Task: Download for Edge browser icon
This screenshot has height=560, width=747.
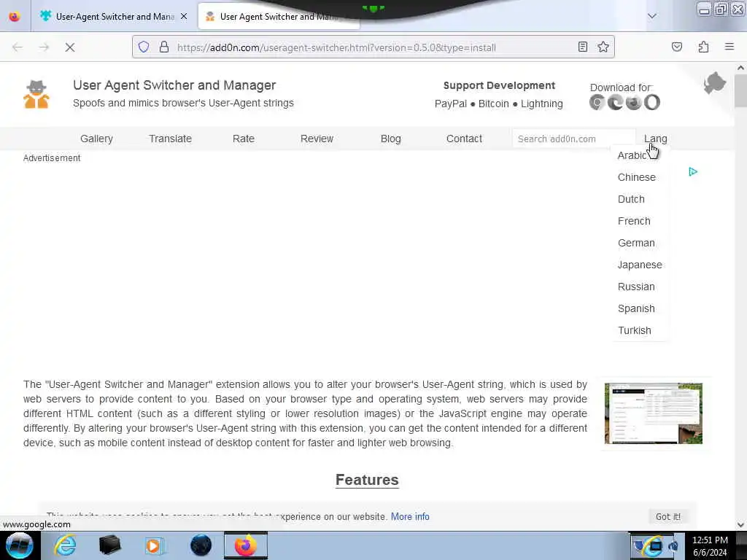Action: 615,102
